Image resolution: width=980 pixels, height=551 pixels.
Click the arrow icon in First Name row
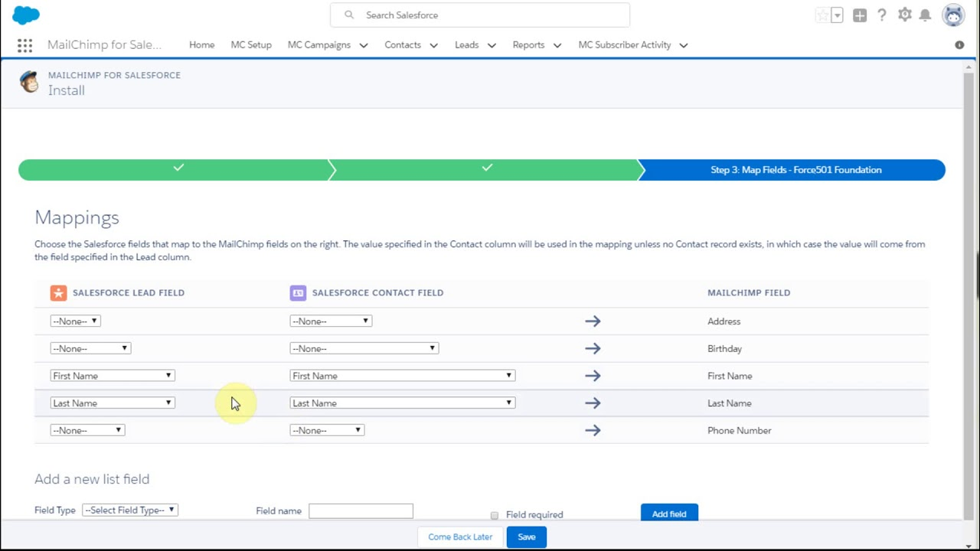coord(593,376)
